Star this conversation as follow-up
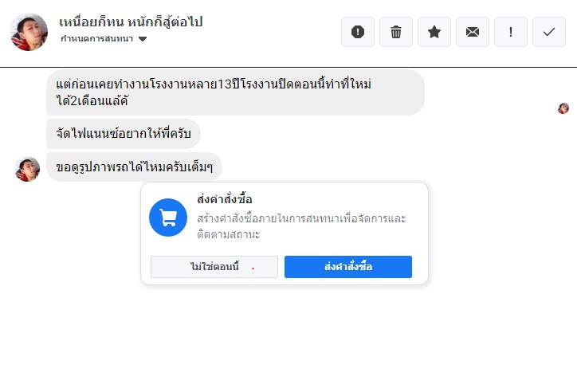The image size is (577, 392). 434,32
